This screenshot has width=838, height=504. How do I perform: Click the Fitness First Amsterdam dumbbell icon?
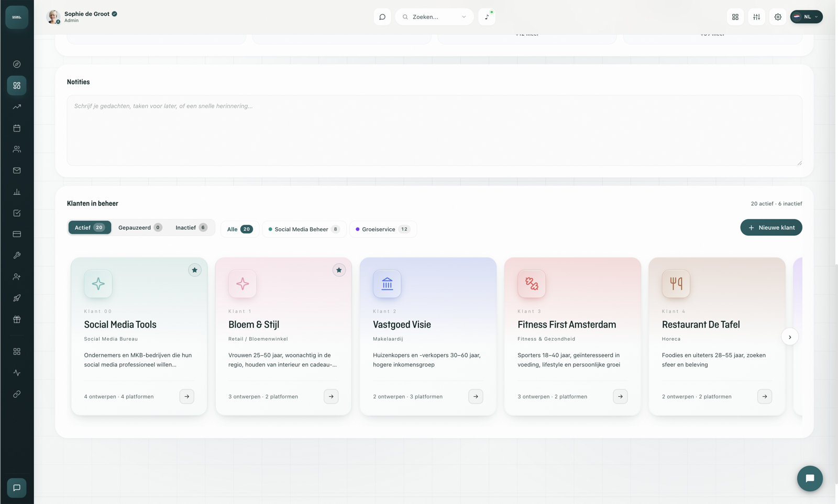532,284
